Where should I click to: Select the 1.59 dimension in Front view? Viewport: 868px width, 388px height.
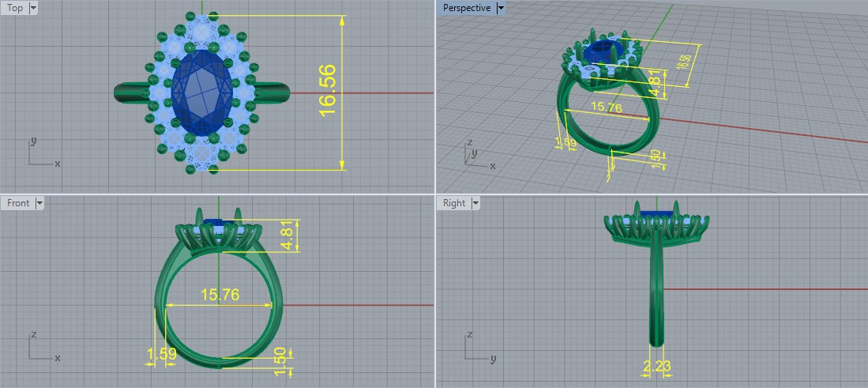(162, 353)
